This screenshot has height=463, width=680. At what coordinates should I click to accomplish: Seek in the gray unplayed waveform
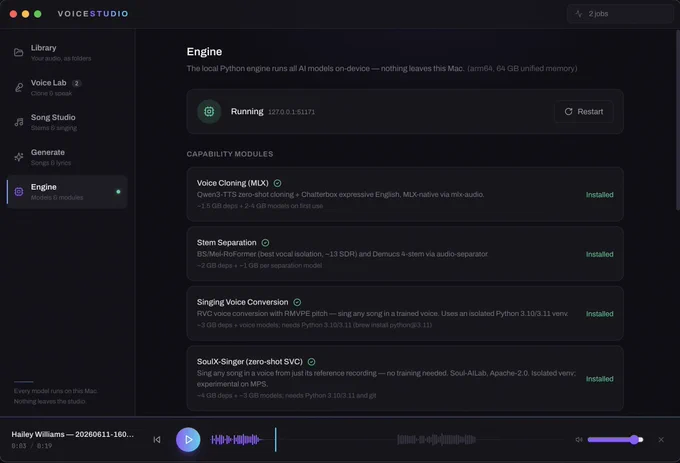pyautogui.click(x=436, y=440)
